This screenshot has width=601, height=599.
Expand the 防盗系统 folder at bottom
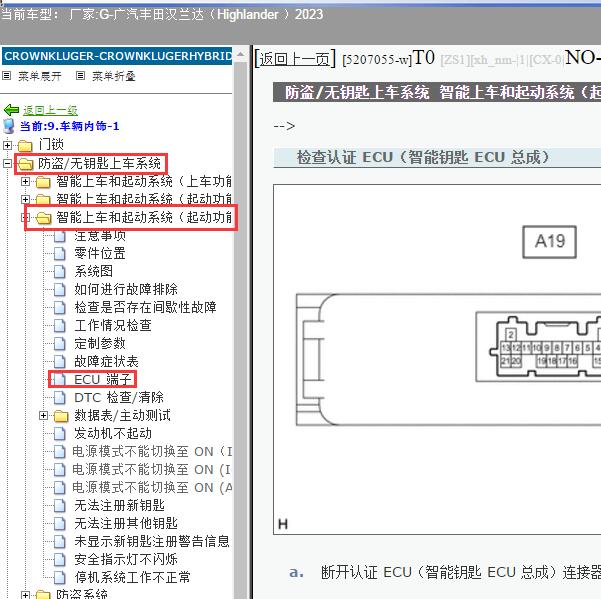click(x=25, y=595)
